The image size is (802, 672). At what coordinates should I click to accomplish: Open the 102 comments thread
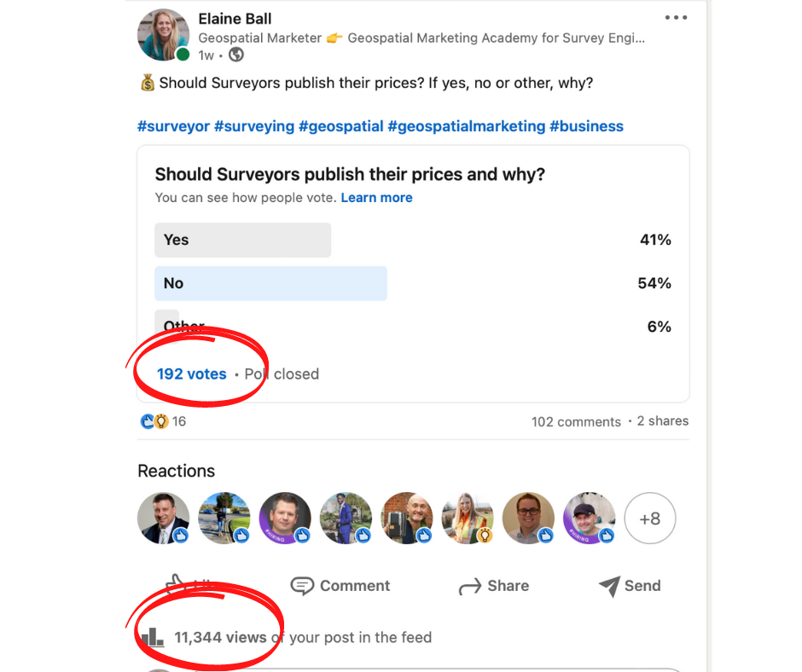click(x=576, y=422)
